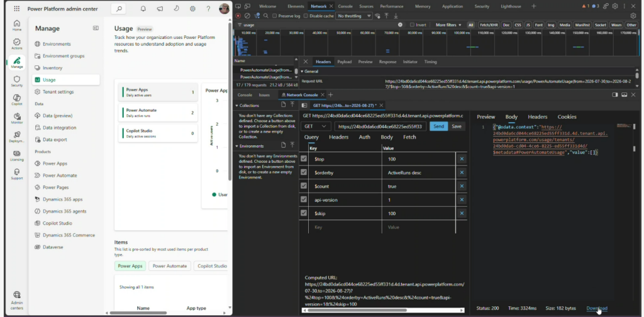The height and width of the screenshot is (317, 644).
Task: Open the announcements megaphone icon
Action: 160,9
